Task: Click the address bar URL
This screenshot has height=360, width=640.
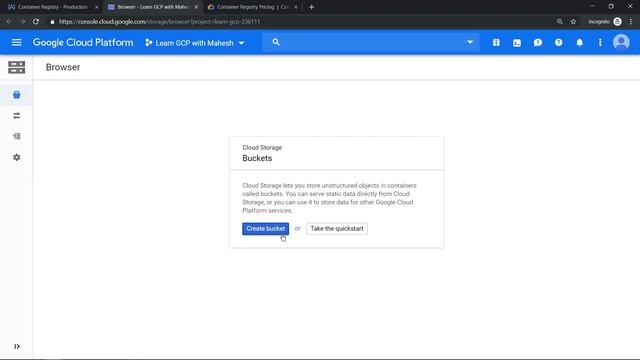Action: click(x=159, y=22)
